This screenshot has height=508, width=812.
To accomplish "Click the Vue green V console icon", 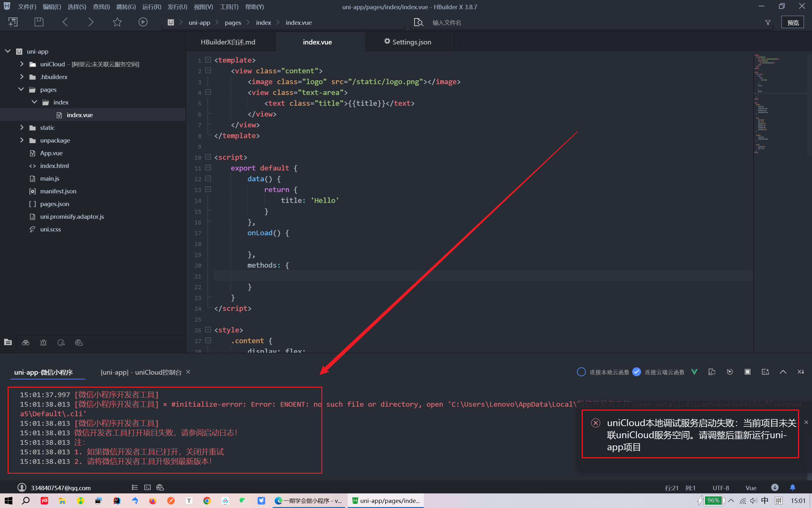I will click(694, 371).
